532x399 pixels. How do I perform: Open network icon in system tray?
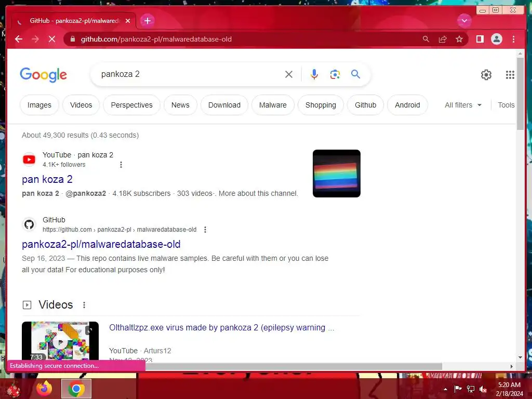pos(471,389)
